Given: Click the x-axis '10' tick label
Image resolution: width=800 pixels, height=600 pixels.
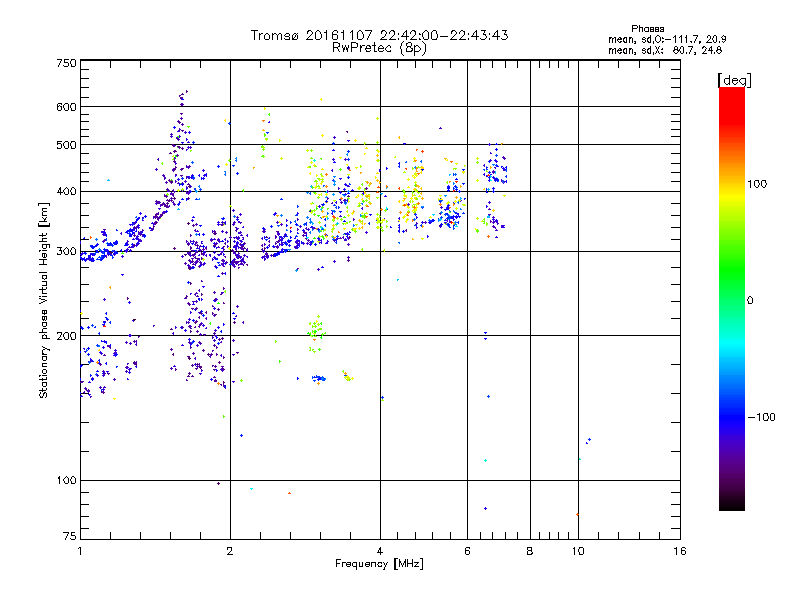Looking at the screenshot, I should 578,551.
